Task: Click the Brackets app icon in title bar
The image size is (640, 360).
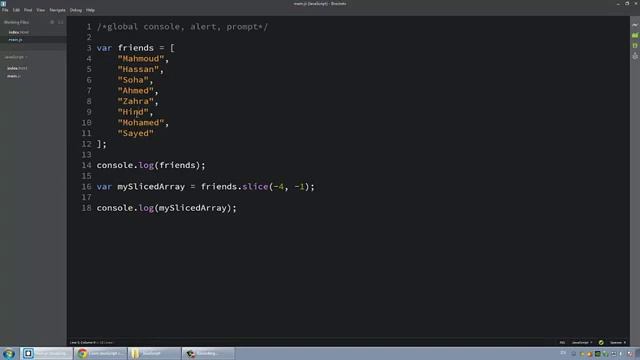Action: (x=3, y=4)
